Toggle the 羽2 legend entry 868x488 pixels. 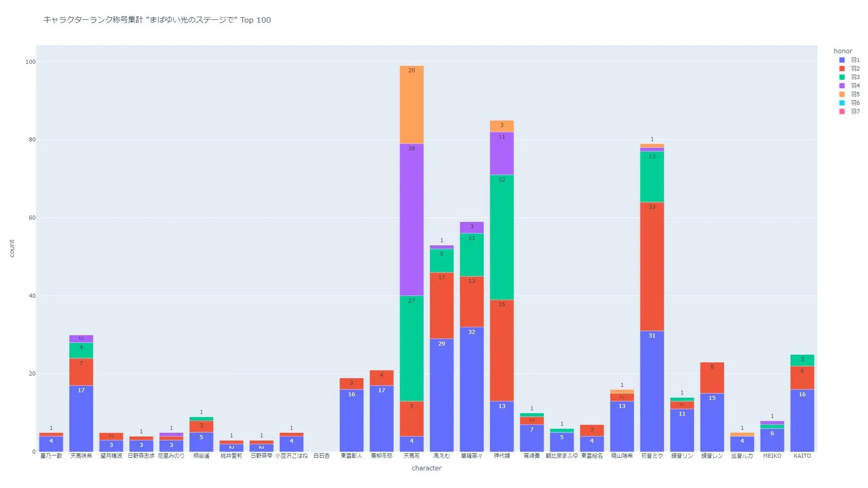[854, 69]
